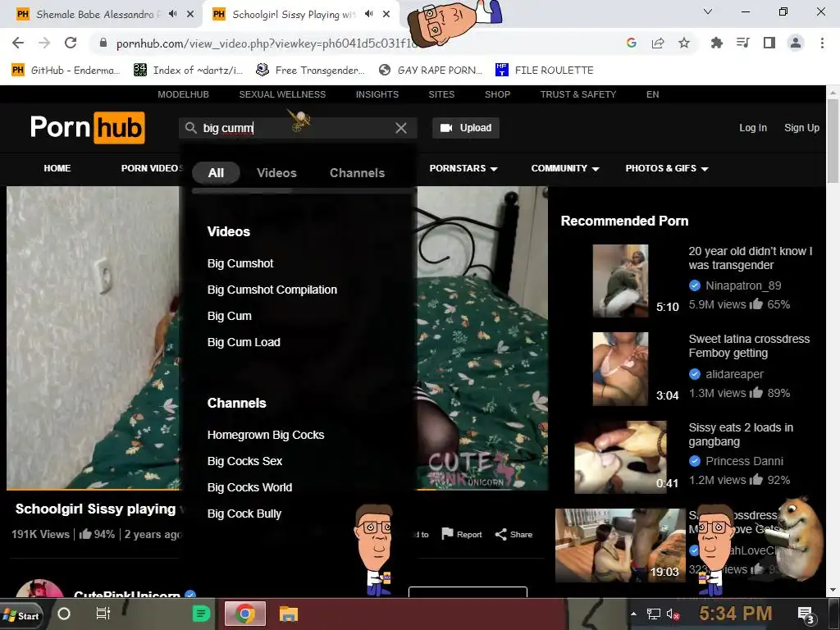Open the Chrome profile avatar
The width and height of the screenshot is (840, 630).
[x=796, y=43]
